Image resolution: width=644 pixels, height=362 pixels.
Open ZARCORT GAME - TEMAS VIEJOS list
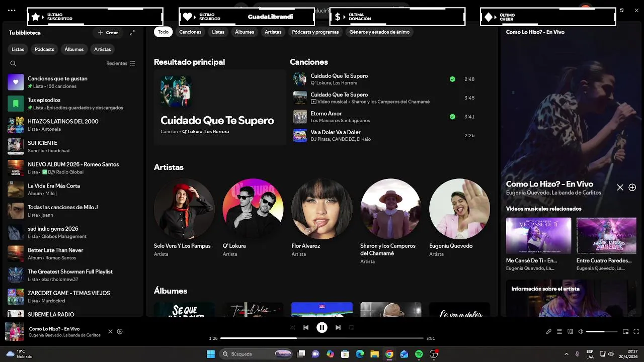tap(73, 297)
